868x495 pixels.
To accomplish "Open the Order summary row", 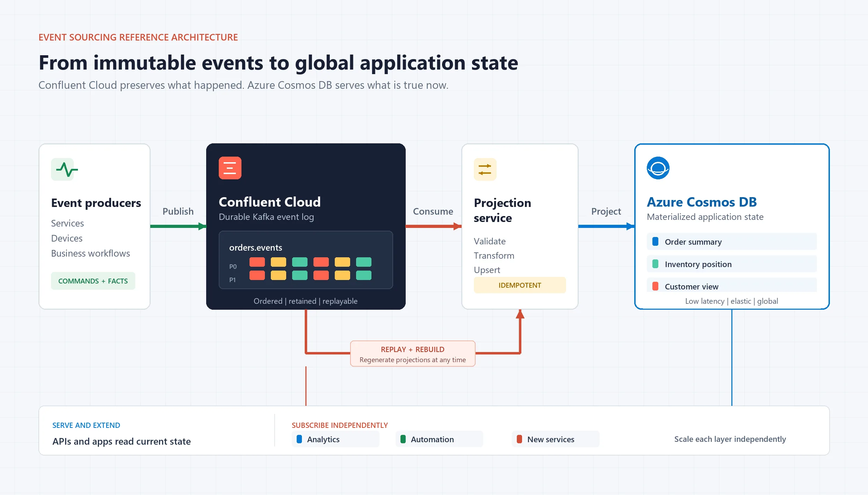I will 732,242.
